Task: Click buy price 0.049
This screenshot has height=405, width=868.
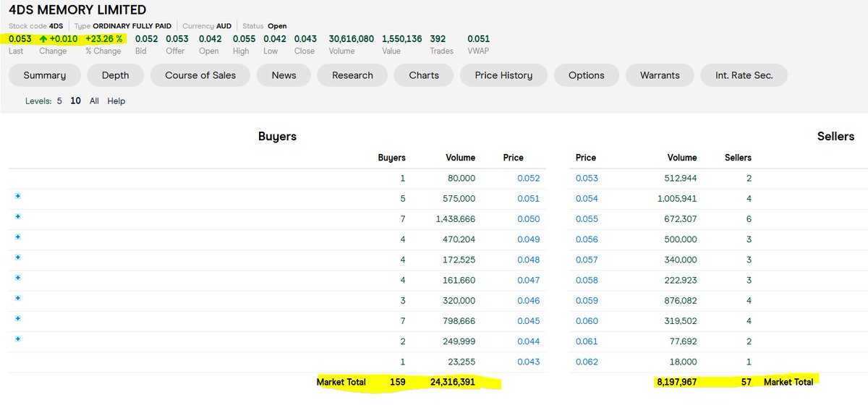Action: pyautogui.click(x=529, y=239)
